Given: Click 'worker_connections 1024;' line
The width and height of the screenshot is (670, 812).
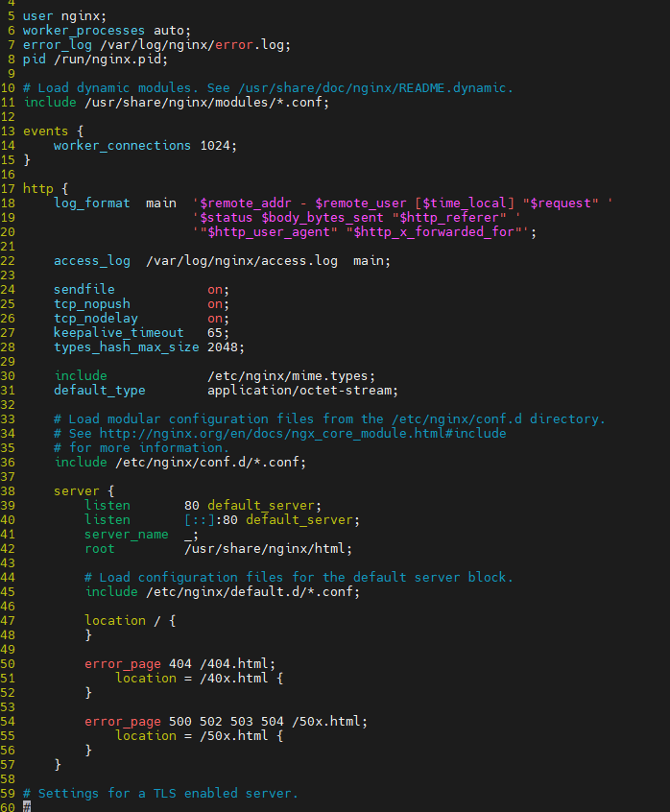Looking at the screenshot, I should (145, 146).
